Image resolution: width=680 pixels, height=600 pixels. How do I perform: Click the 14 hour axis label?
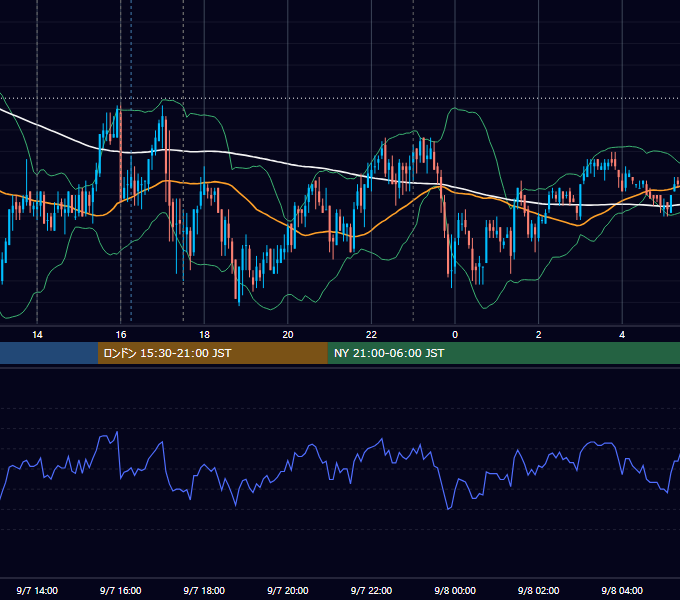click(x=37, y=335)
